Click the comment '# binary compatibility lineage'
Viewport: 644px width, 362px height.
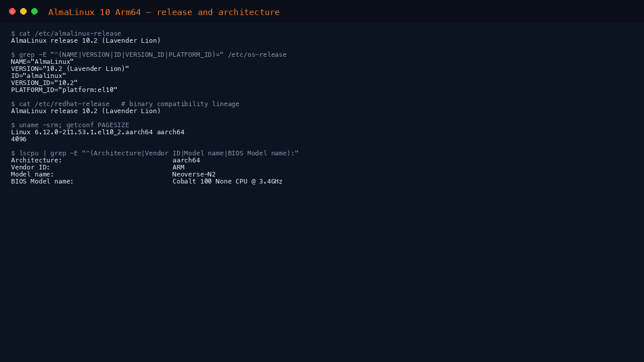click(x=180, y=104)
